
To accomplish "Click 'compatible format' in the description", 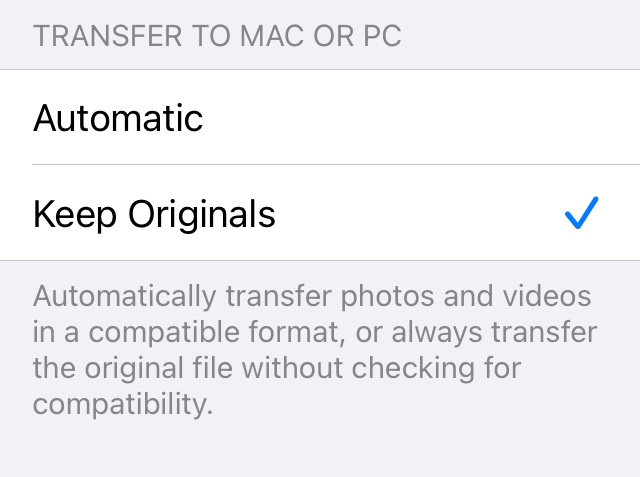I will 213,331.
